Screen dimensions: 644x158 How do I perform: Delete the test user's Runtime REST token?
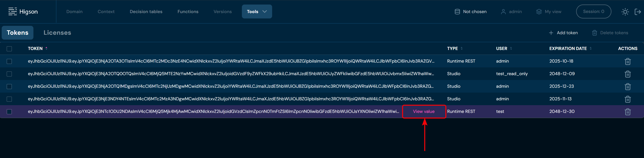coord(627,112)
